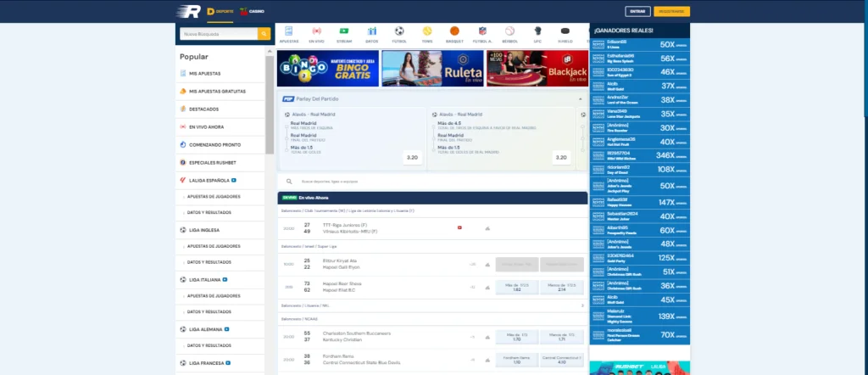Open Apuestas in the sports bar
This screenshot has width=868, height=375.
point(289,34)
